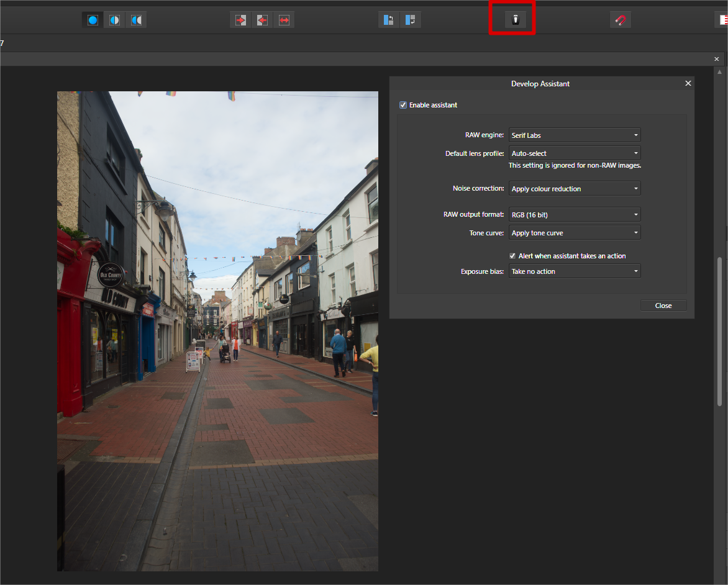Switch to mirror view mode icon
Image resolution: width=728 pixels, height=585 pixels.
point(136,20)
